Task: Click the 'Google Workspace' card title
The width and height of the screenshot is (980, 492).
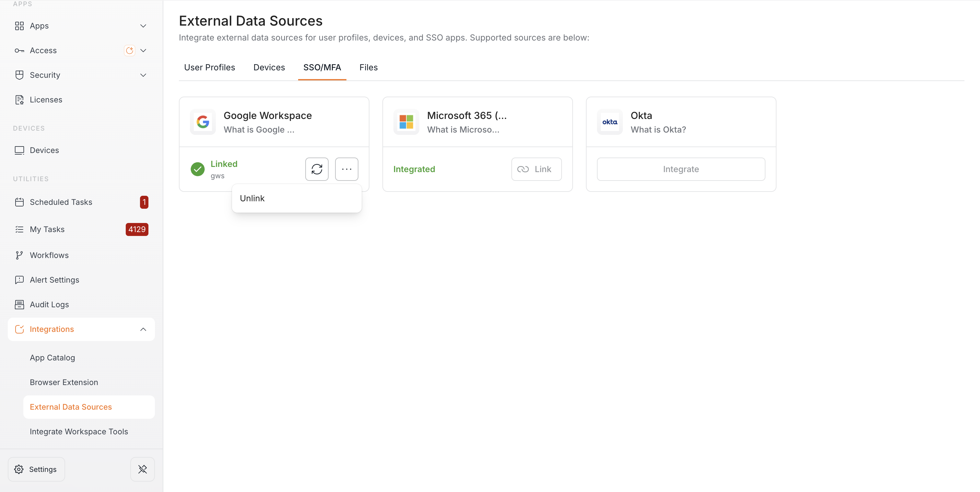Action: pos(268,115)
